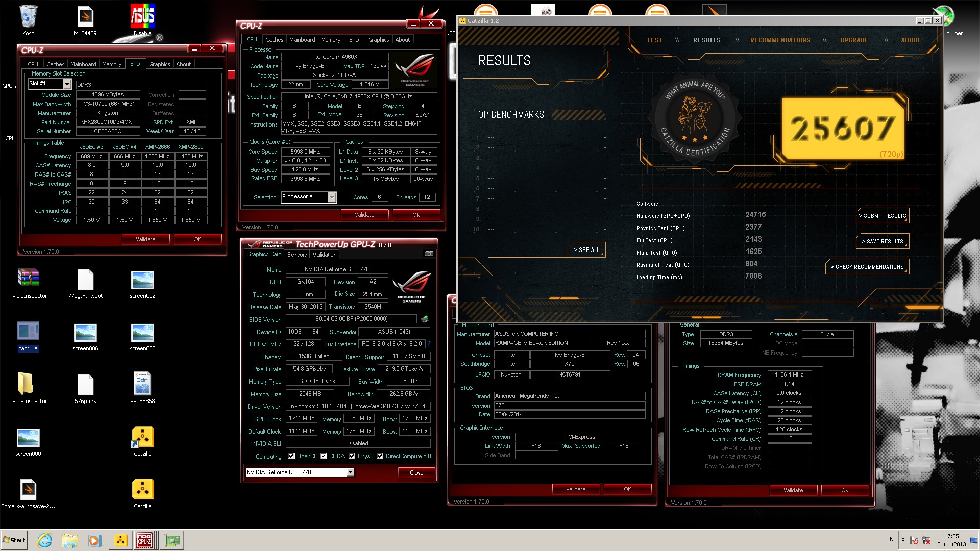Click OK in the memory timings CPU-Z window
Image resolution: width=980 pixels, height=551 pixels.
click(845, 490)
